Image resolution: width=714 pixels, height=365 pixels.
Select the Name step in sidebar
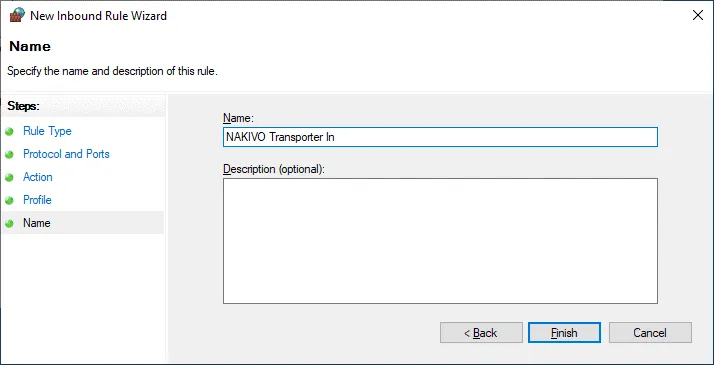(36, 223)
